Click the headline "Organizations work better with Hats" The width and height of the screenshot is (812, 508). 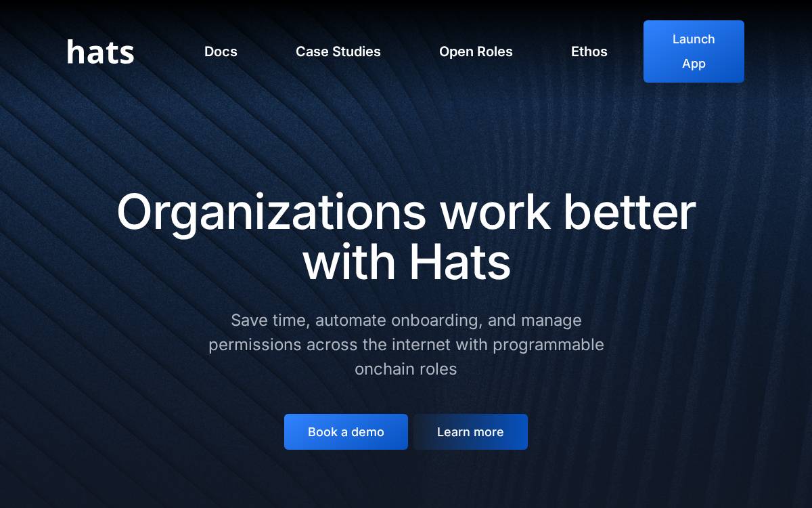click(x=406, y=236)
